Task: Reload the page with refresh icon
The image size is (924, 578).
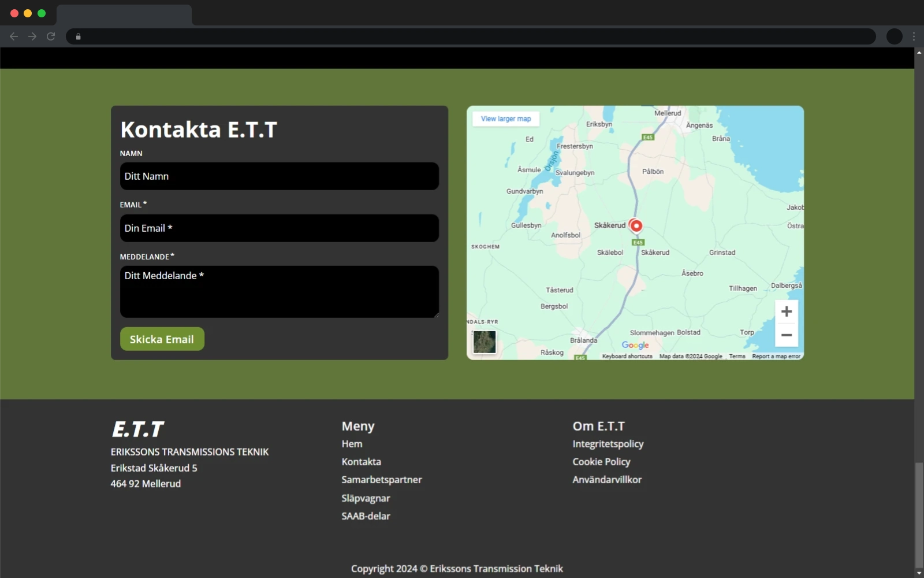Action: click(51, 36)
